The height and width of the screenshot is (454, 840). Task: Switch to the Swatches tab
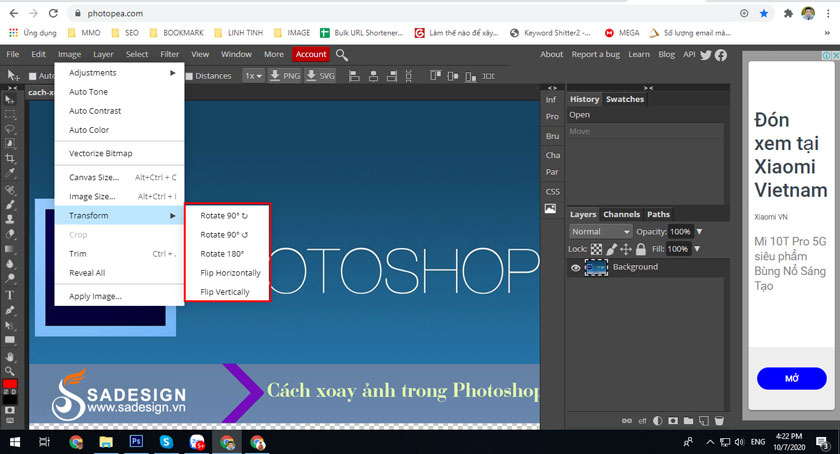[x=625, y=99]
